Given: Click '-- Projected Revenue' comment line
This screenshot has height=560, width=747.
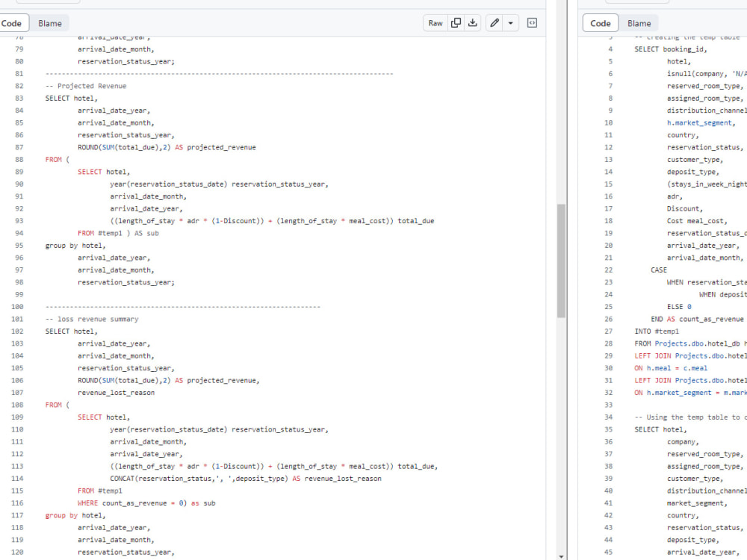Looking at the screenshot, I should [86, 86].
